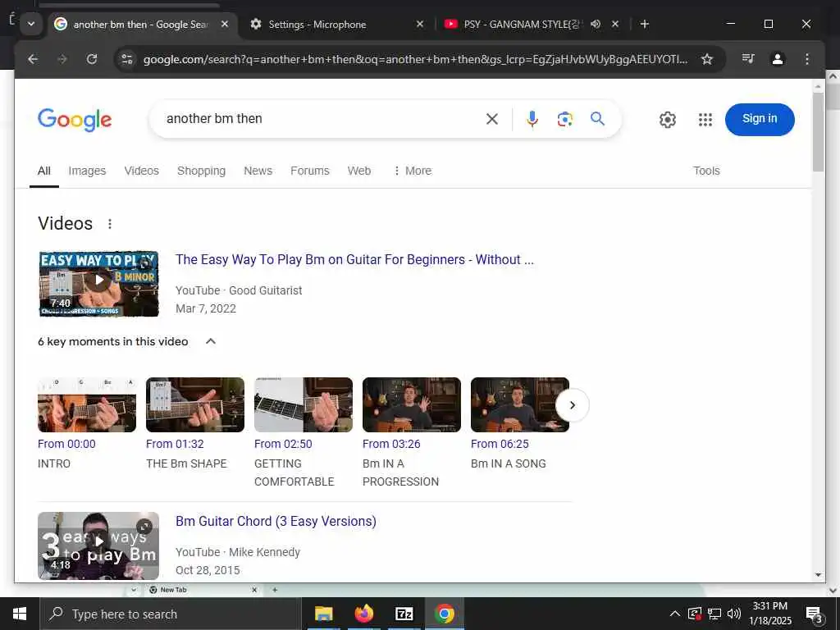The height and width of the screenshot is (630, 840).
Task: Play the Easy Way To Play Bm video thumbnail
Action: coord(98,284)
